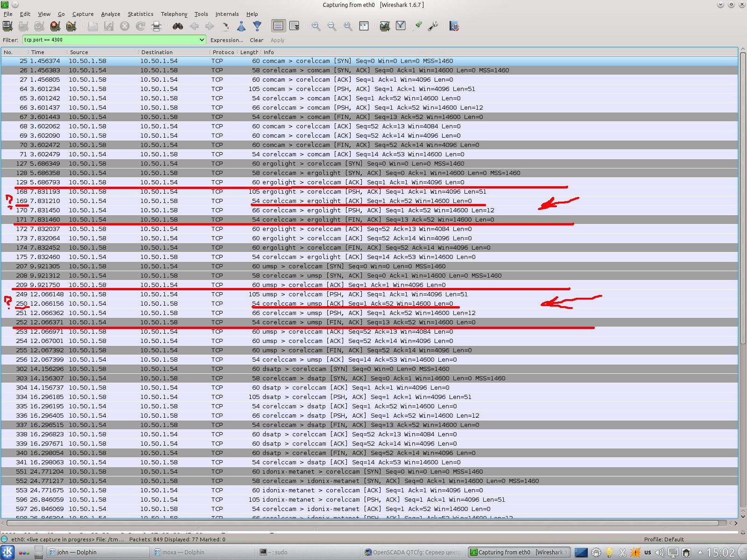Open the help lifebuoy icon
This screenshot has height=560, width=747.
(x=454, y=26)
